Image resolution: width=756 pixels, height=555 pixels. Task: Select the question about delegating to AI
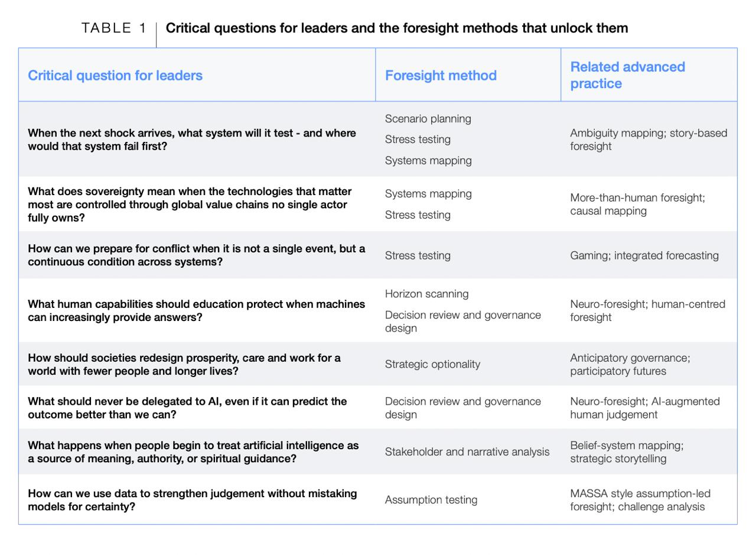pos(187,408)
